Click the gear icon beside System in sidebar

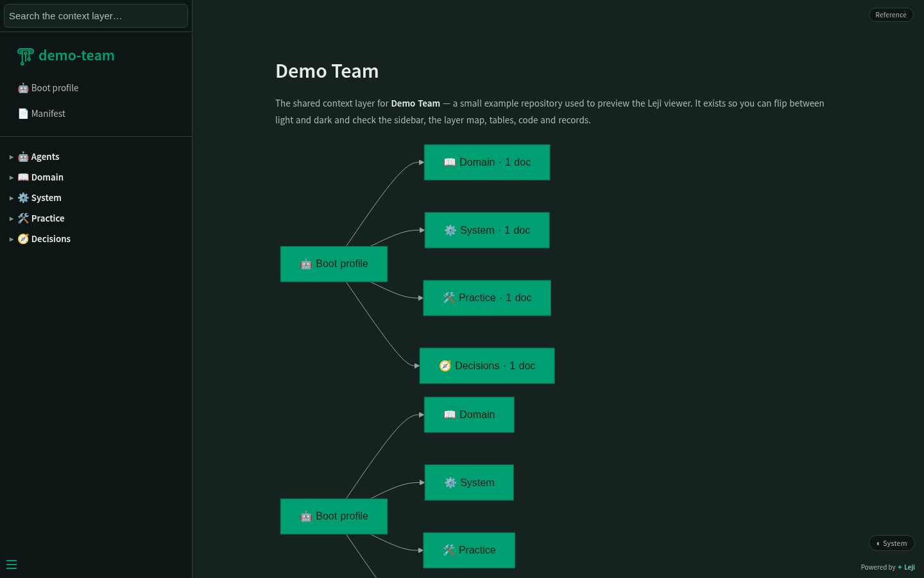(23, 198)
